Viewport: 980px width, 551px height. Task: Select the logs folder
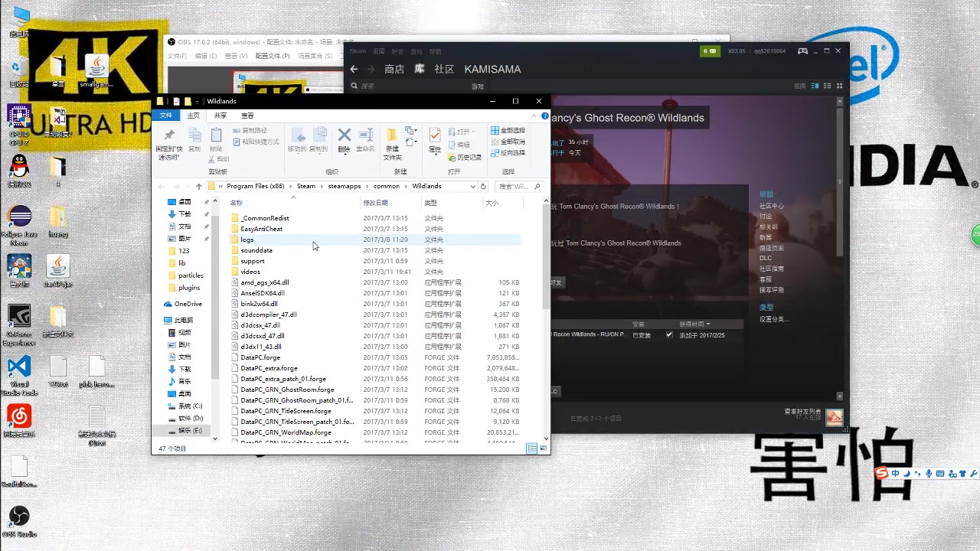click(x=375, y=240)
